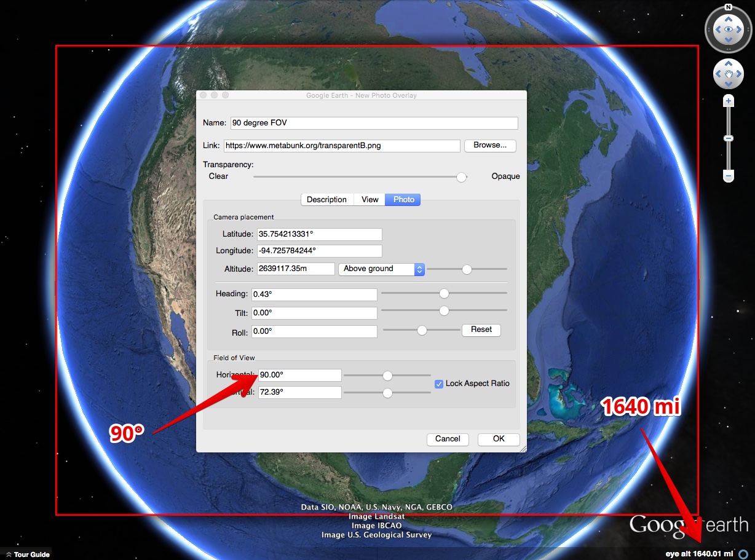Click the look-up arrow on the eye joystick
This screenshot has width=755, height=560.
click(729, 18)
